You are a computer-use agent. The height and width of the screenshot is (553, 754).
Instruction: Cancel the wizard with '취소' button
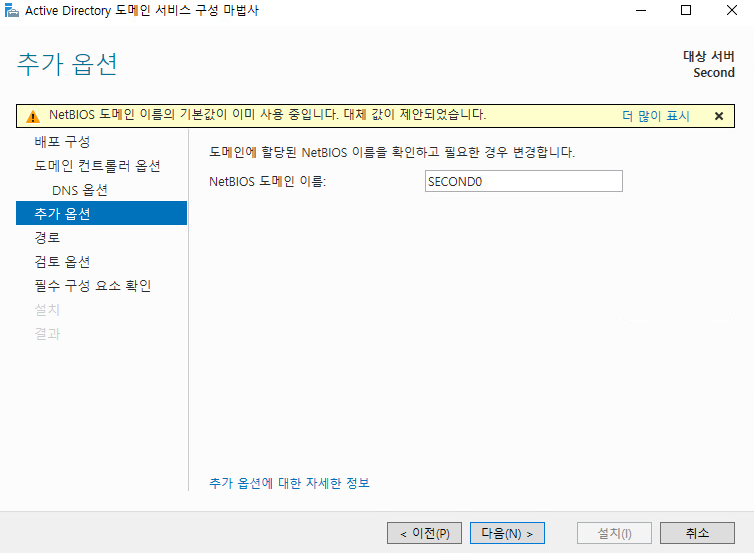tap(697, 533)
